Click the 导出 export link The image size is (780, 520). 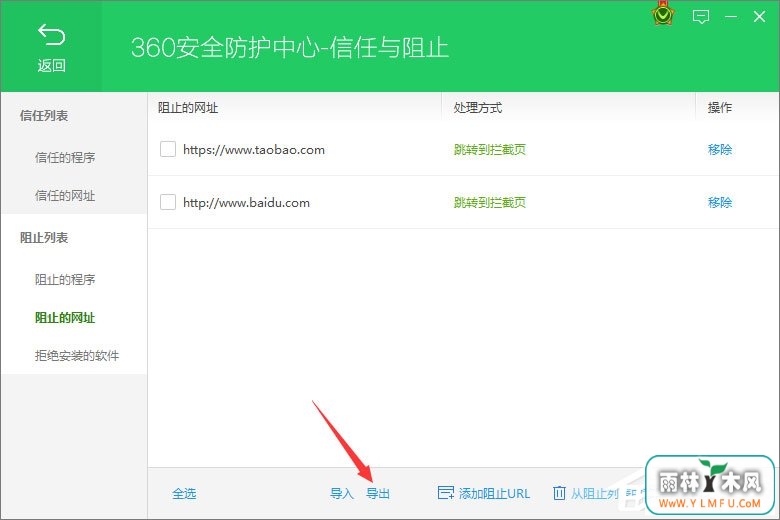click(378, 493)
